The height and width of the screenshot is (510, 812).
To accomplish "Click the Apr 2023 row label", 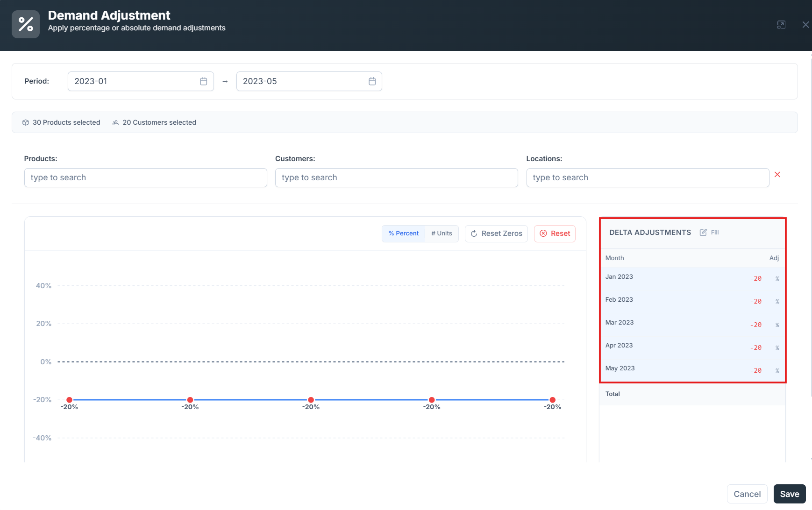I will tap(619, 345).
